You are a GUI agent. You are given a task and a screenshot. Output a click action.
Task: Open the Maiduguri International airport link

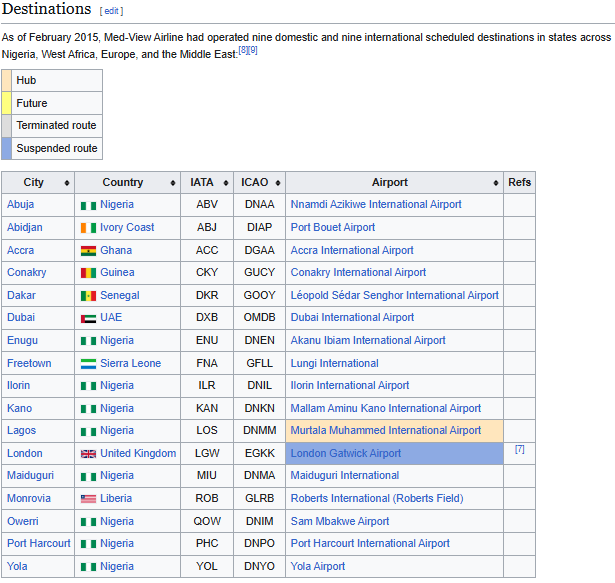(345, 476)
